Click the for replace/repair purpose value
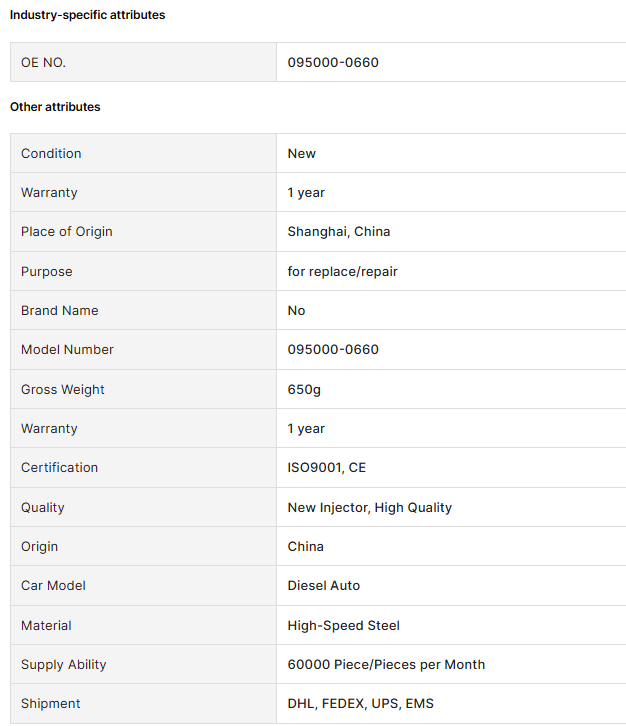The width and height of the screenshot is (626, 726). (342, 271)
